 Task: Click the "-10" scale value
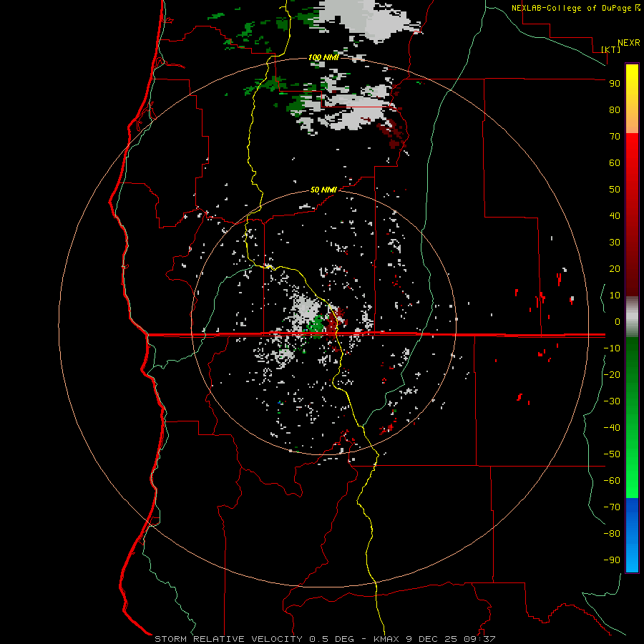tap(612, 348)
